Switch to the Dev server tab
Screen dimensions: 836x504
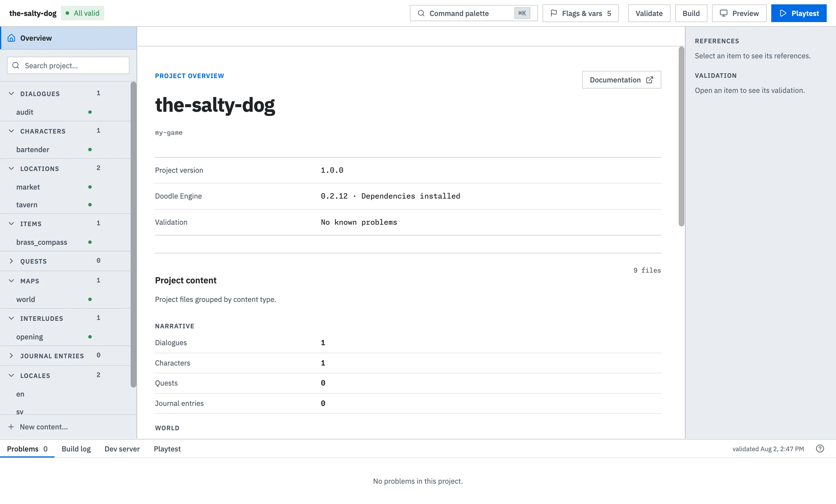click(122, 449)
